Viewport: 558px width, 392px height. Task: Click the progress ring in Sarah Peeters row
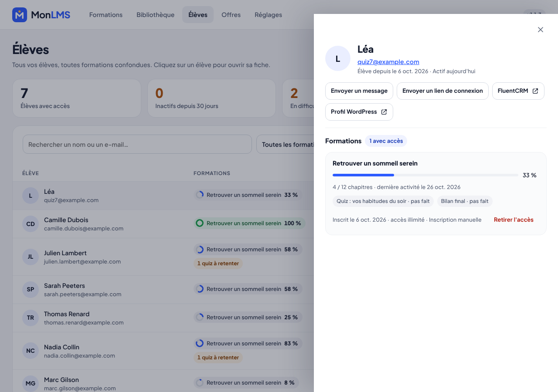tap(200, 289)
